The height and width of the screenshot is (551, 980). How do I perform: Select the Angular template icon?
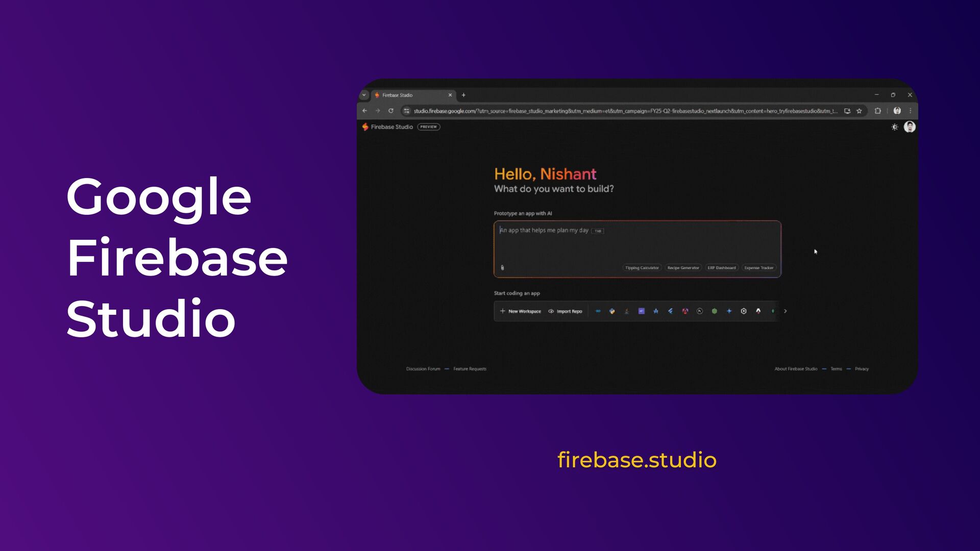coord(685,311)
